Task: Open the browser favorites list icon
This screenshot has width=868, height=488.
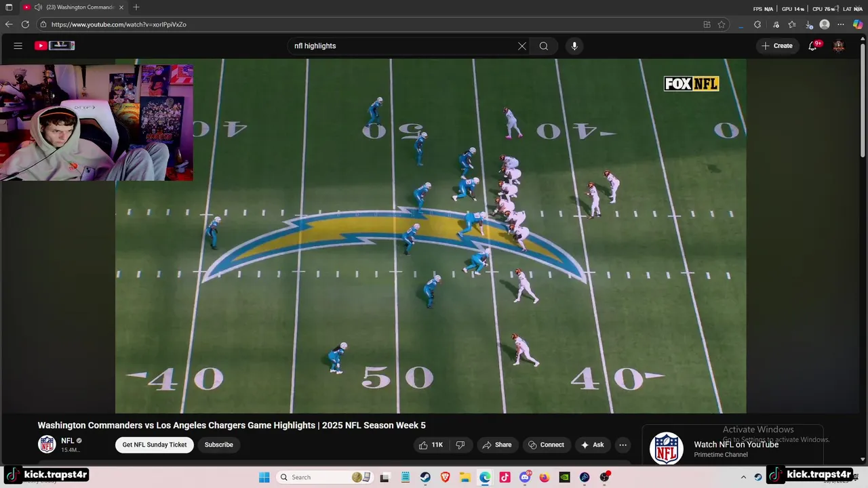Action: tap(792, 24)
